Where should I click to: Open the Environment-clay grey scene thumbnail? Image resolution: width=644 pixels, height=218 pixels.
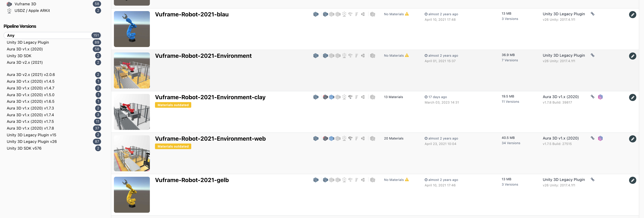pos(132,112)
